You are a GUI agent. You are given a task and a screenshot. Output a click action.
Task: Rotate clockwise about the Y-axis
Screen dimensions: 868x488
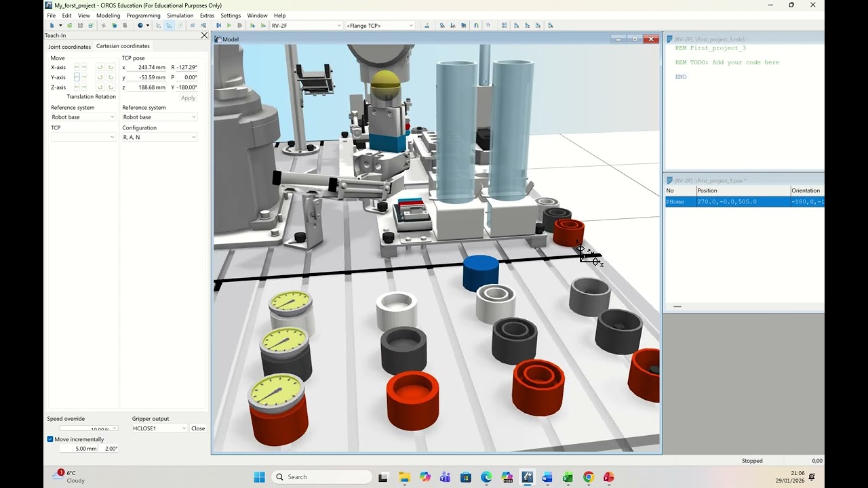pyautogui.click(x=111, y=77)
